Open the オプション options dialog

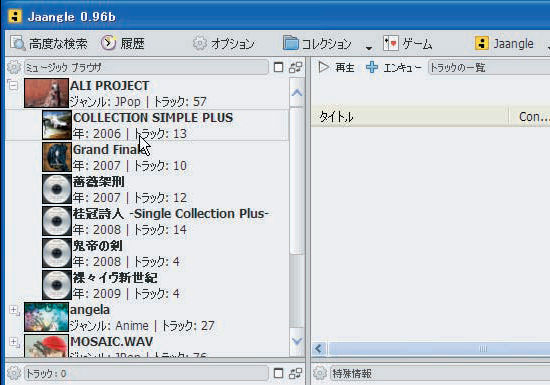(x=223, y=44)
